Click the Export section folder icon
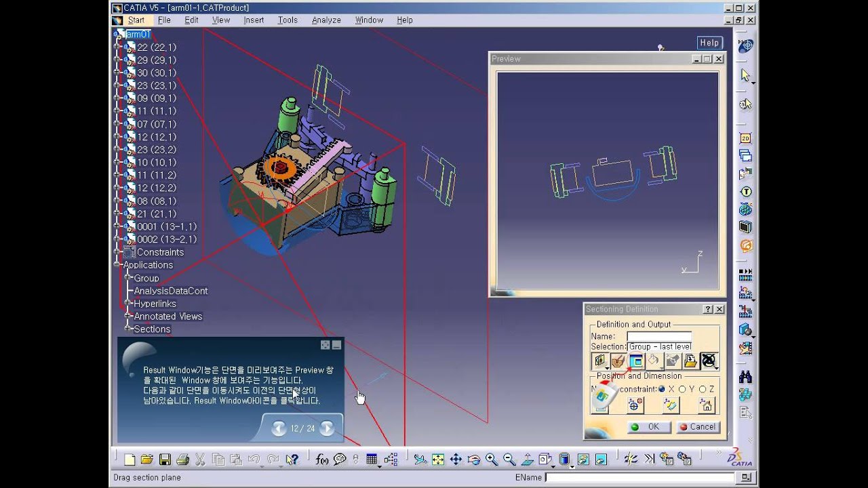 coord(690,361)
